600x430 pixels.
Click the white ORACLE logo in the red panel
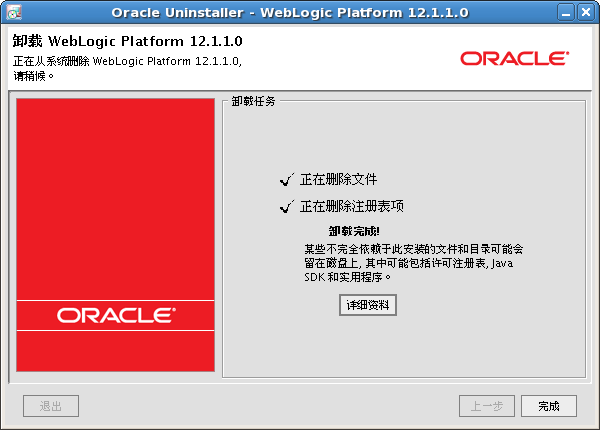[x=116, y=315]
